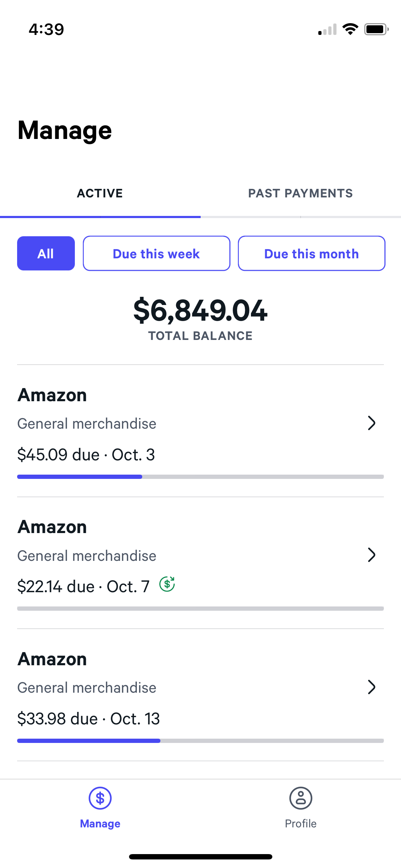The height and width of the screenshot is (868, 401).
Task: Enable the Due this month filter
Action: [x=311, y=253]
